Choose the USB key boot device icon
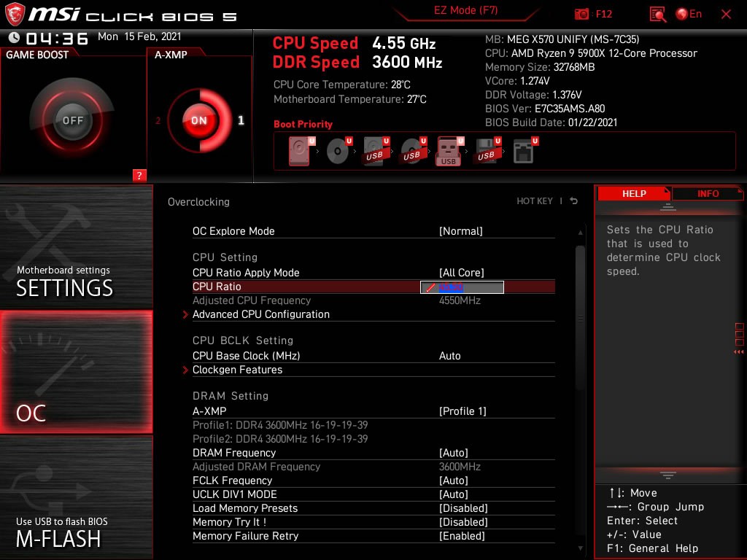Screen dimensions: 747x560 449,152
